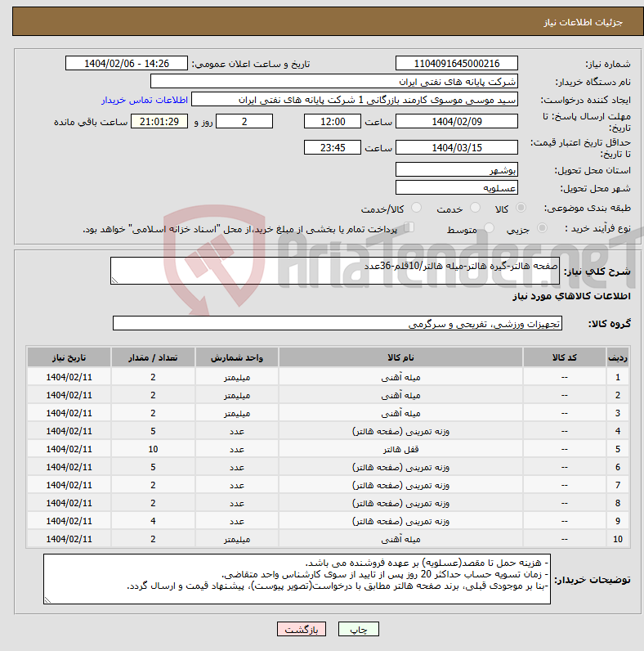Click the remaining days field showing 2
The width and height of the screenshot is (644, 651).
pos(244,122)
